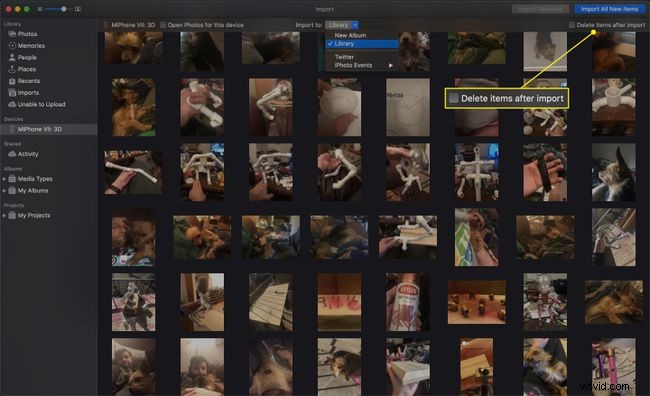This screenshot has width=650, height=396.
Task: Choose Twitter in the import menu
Action: [362, 57]
